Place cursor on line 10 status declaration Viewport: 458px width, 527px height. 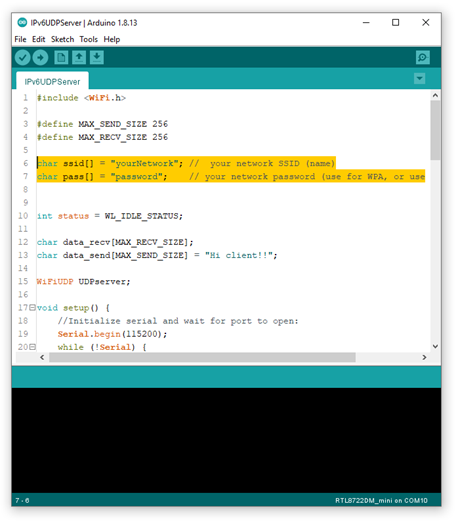[111, 217]
